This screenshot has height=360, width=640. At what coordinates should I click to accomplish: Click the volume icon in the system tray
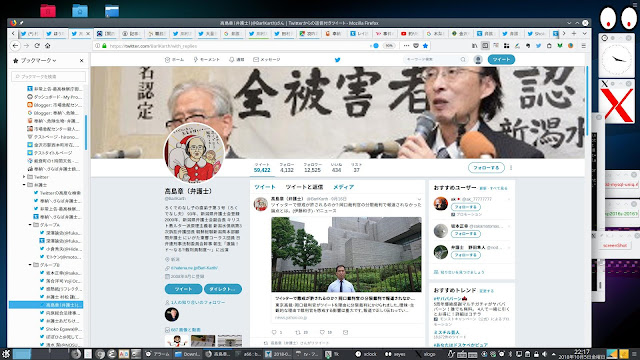point(544,354)
